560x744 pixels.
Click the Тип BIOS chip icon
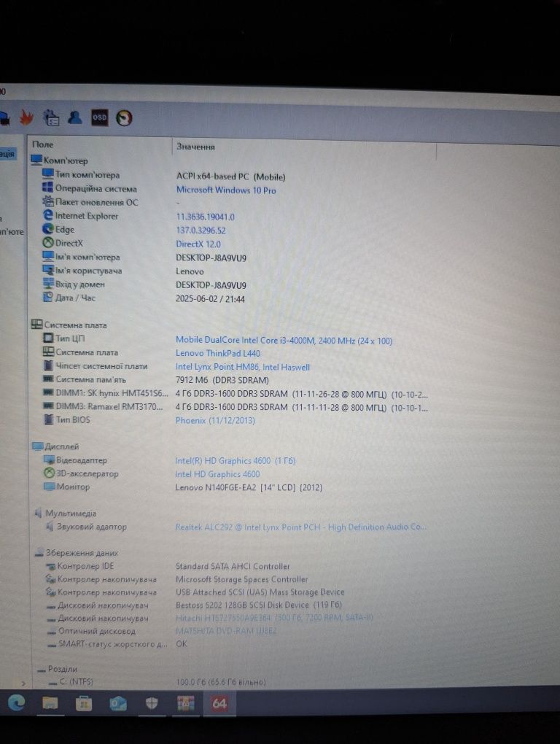click(x=48, y=419)
